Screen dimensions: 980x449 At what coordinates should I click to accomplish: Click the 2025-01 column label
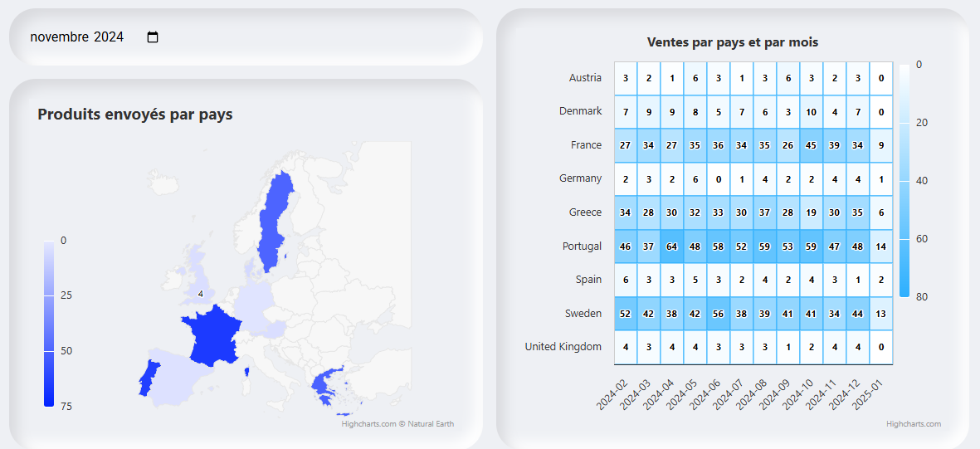[869, 394]
